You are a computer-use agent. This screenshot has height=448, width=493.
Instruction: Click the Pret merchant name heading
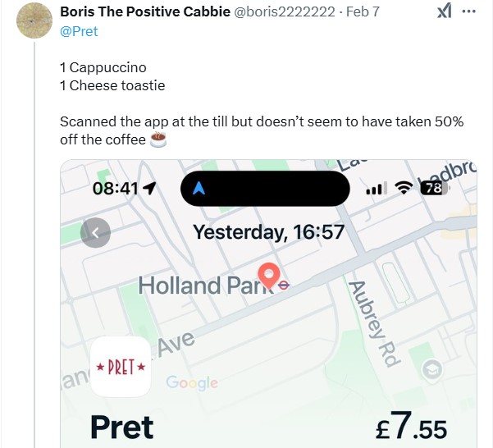[x=121, y=427]
